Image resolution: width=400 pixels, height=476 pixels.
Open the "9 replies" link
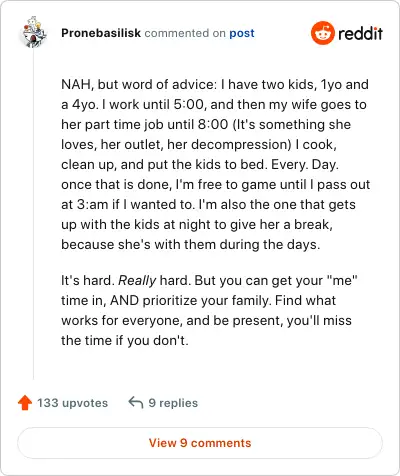click(173, 403)
